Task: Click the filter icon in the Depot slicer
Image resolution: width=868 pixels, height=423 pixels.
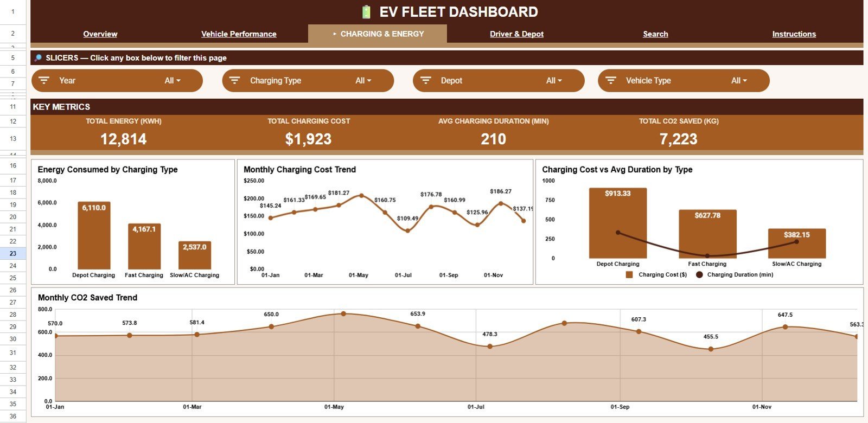Action: pos(426,80)
